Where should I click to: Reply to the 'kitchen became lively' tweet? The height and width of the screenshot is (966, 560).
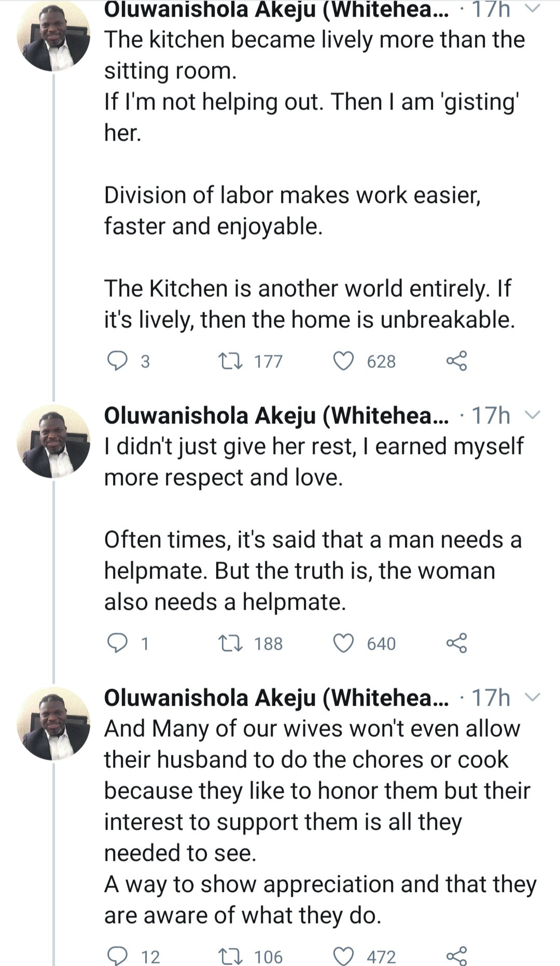(117, 361)
